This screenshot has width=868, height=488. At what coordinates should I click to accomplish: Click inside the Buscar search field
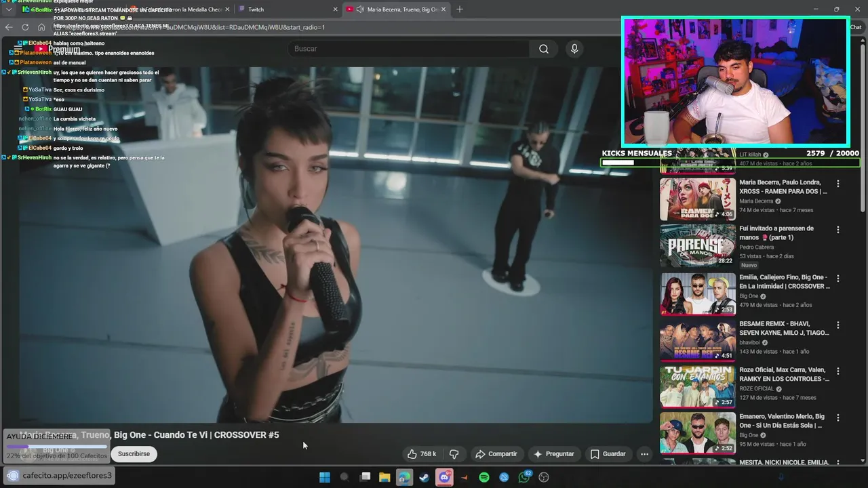(x=410, y=49)
